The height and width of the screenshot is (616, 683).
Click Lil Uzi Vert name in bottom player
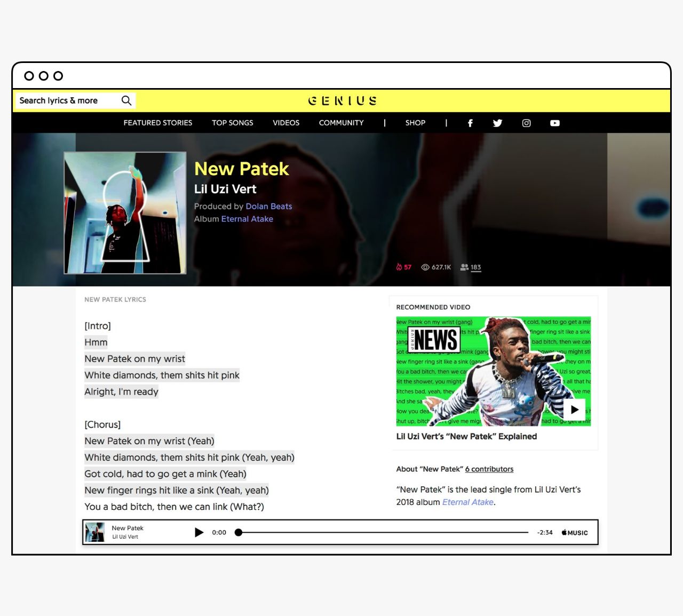tap(125, 537)
